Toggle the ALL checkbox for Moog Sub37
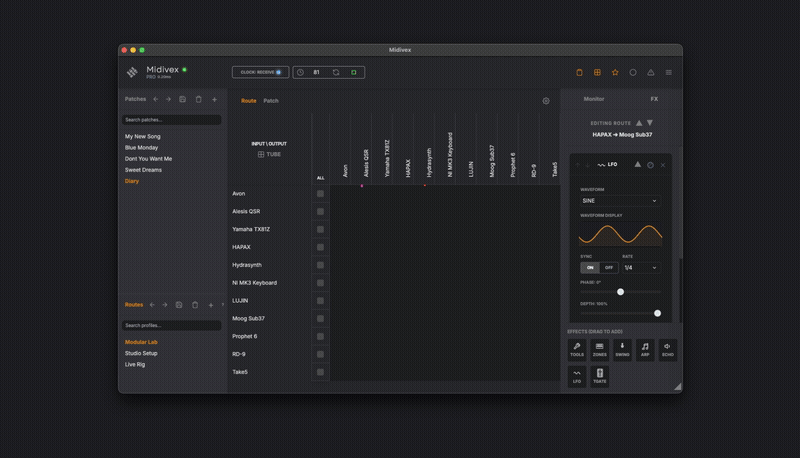The image size is (800, 458). coord(320,319)
